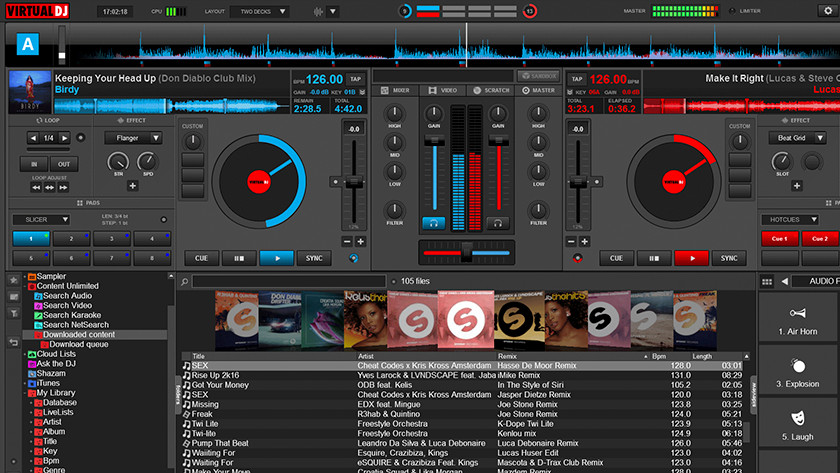Set loop OUT point
Screen dimensions: 840x473
tap(64, 164)
